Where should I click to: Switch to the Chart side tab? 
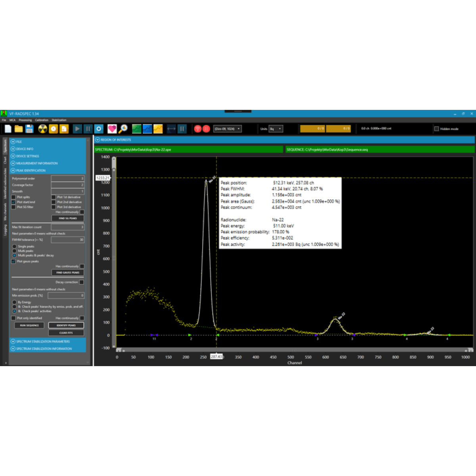pyautogui.click(x=5, y=160)
